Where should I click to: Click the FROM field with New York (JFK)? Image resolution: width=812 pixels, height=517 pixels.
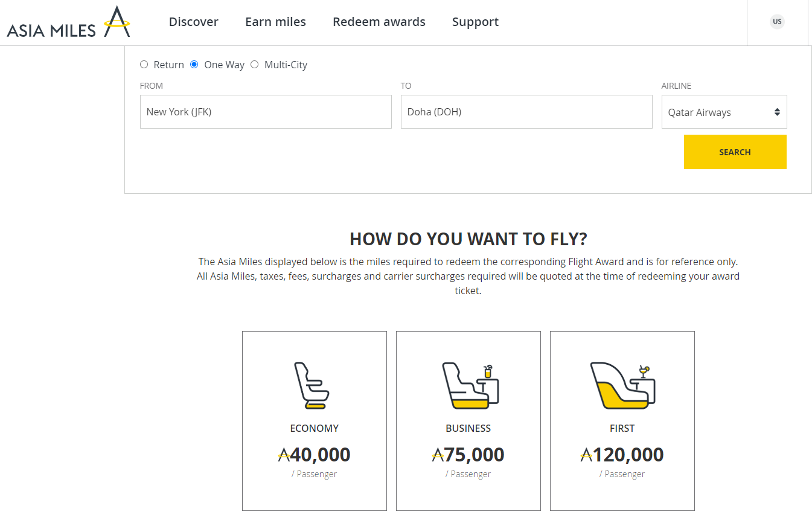pyautogui.click(x=266, y=112)
